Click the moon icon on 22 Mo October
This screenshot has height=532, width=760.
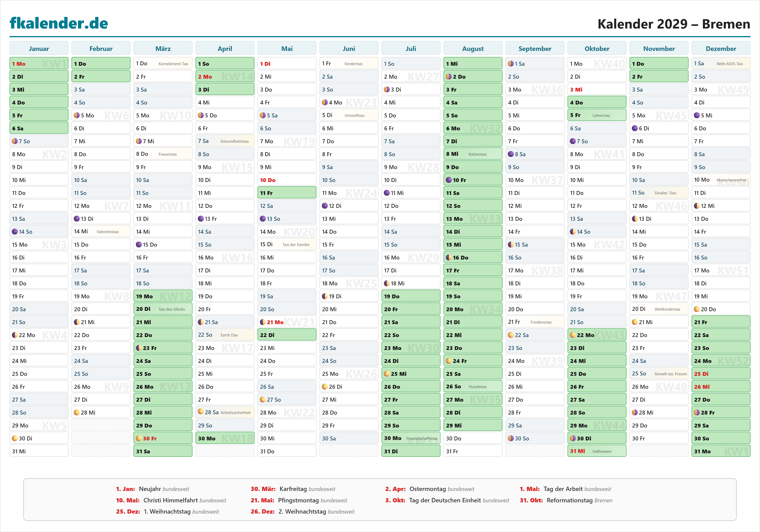tap(573, 335)
